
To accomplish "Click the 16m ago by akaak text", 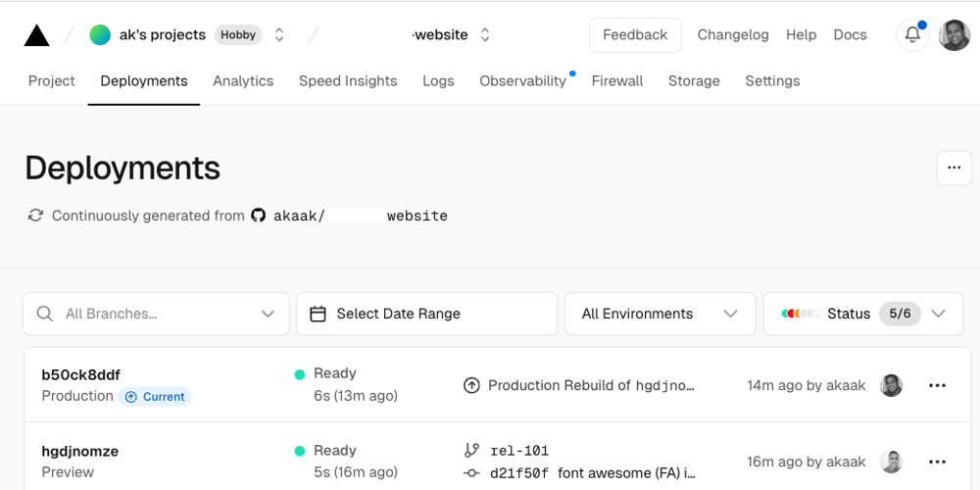I will point(807,462).
